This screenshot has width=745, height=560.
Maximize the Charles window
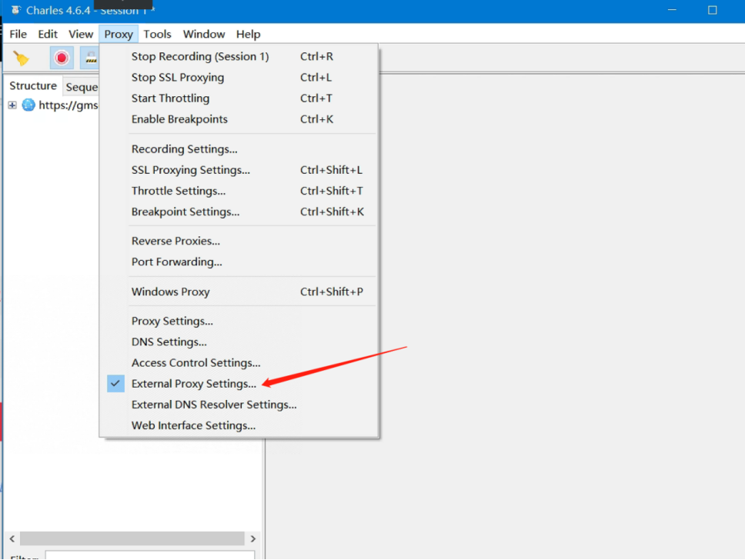click(x=712, y=10)
